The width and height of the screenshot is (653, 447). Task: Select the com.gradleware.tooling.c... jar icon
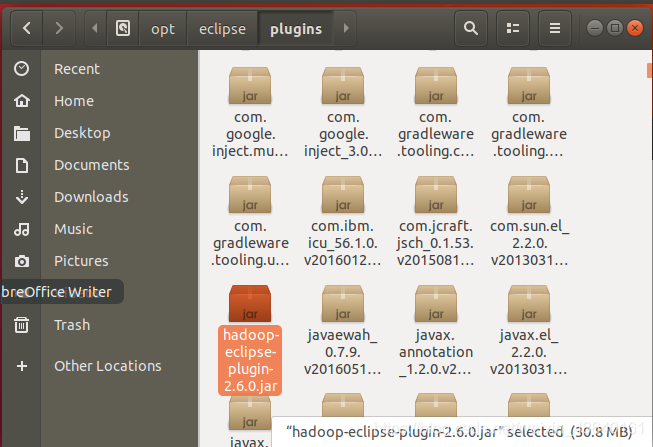point(436,86)
